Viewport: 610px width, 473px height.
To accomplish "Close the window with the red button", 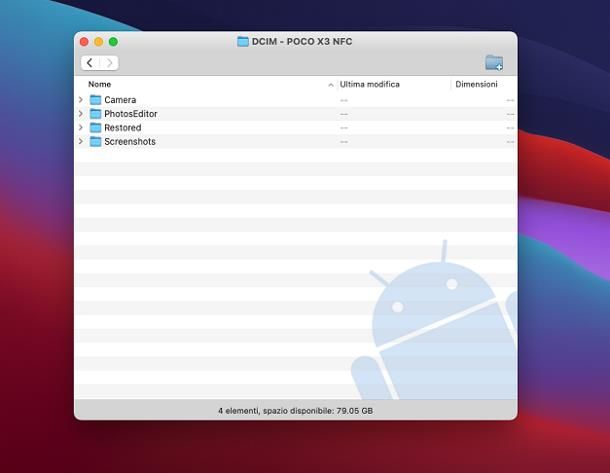I will pos(84,42).
